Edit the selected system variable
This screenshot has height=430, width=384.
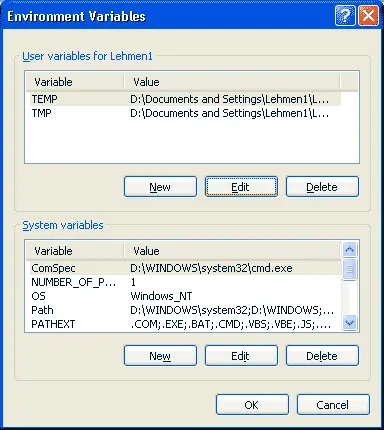241,356
